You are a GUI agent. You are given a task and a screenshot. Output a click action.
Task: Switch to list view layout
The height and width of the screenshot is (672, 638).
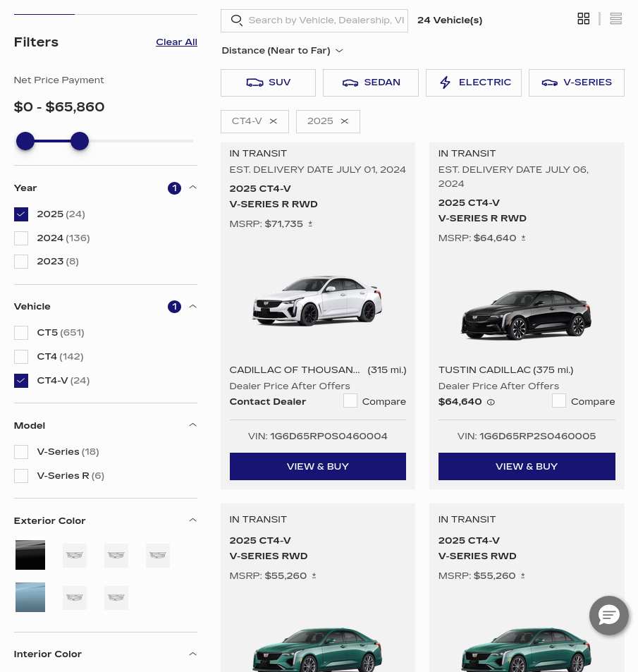(x=615, y=19)
